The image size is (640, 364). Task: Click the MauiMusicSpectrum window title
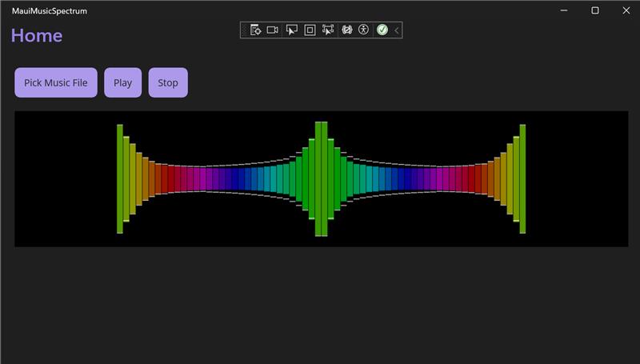[x=50, y=11]
